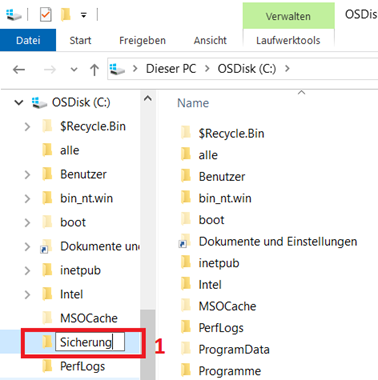This screenshot has width=378, height=380.
Task: Open the Freigeben ribbon tab
Action: (142, 40)
